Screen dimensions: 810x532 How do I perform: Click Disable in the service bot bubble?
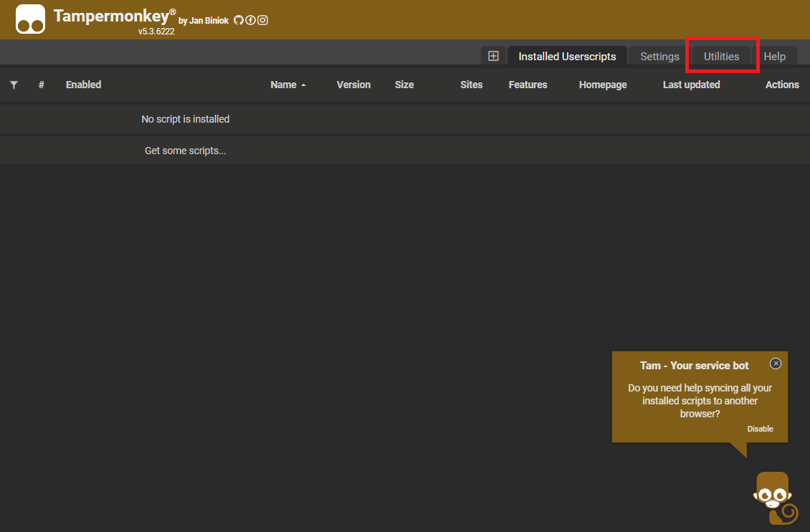(x=760, y=429)
